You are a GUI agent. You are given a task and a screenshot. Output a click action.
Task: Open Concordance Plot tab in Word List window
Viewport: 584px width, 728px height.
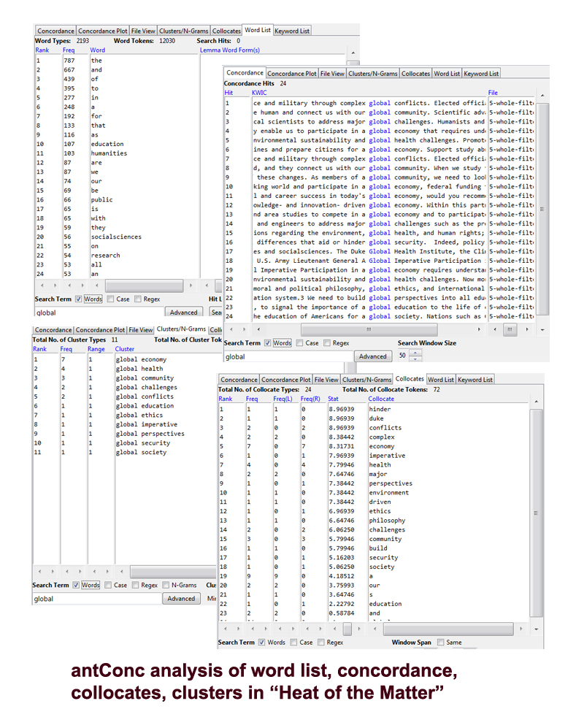103,31
